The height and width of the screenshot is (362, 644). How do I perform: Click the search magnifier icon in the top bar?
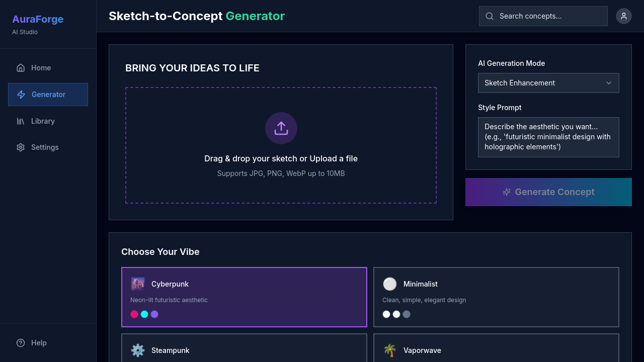click(x=489, y=16)
